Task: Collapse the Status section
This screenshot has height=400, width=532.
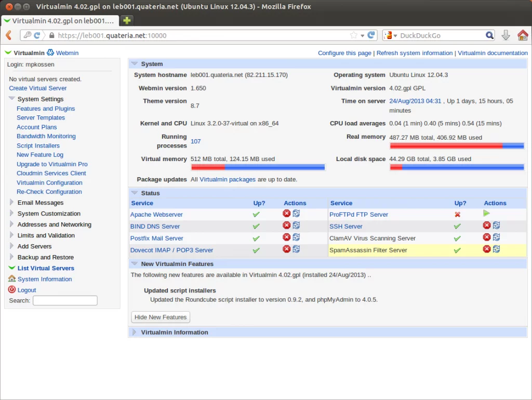Action: (135, 193)
